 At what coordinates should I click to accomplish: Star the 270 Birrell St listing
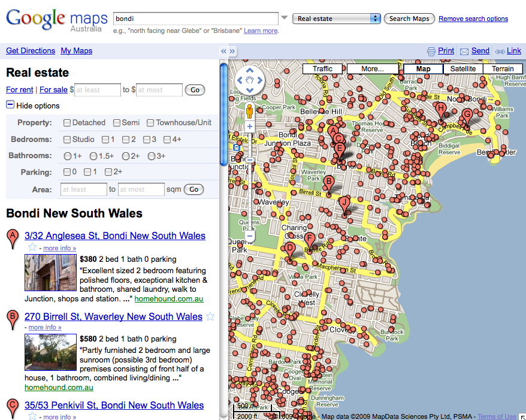pyautogui.click(x=210, y=316)
